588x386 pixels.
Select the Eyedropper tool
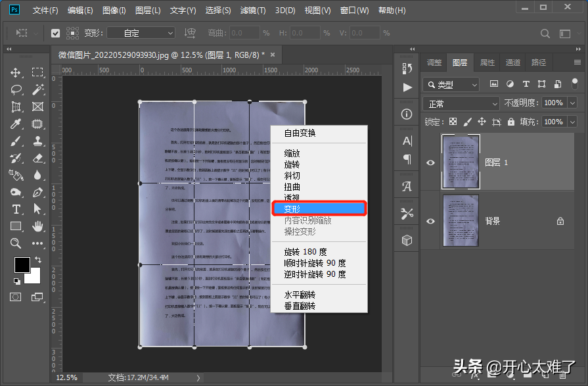pos(16,124)
